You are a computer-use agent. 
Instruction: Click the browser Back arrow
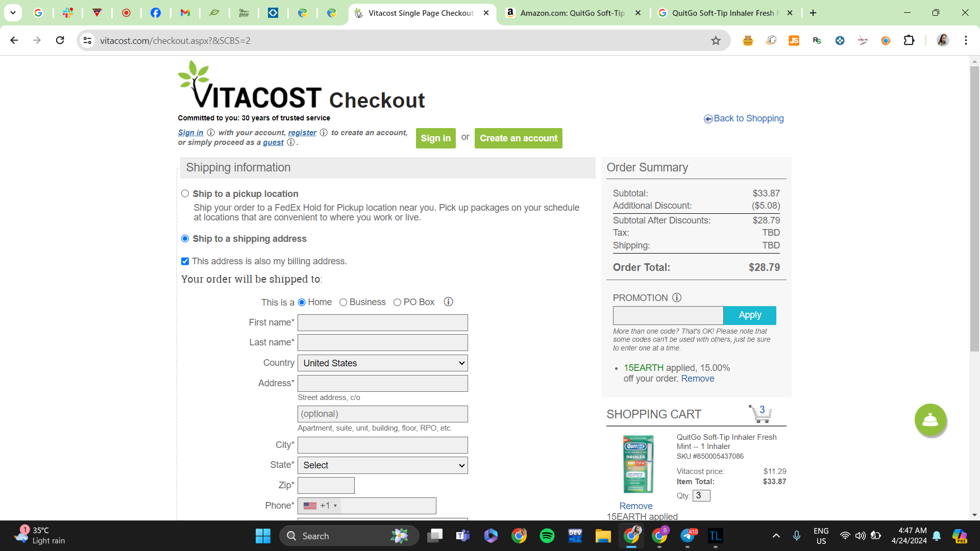pyautogui.click(x=14, y=40)
